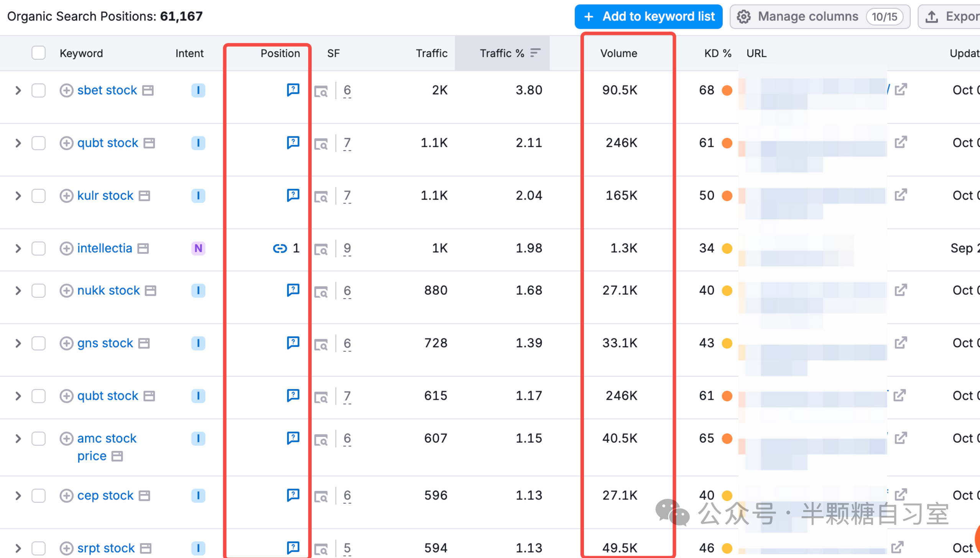
Task: Click Manage columns gear icon
Action: 744,16
